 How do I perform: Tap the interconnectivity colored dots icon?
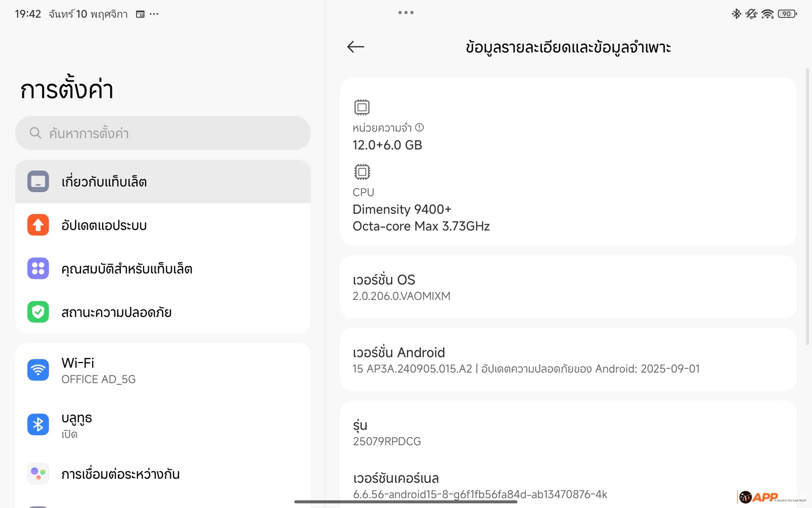(38, 473)
